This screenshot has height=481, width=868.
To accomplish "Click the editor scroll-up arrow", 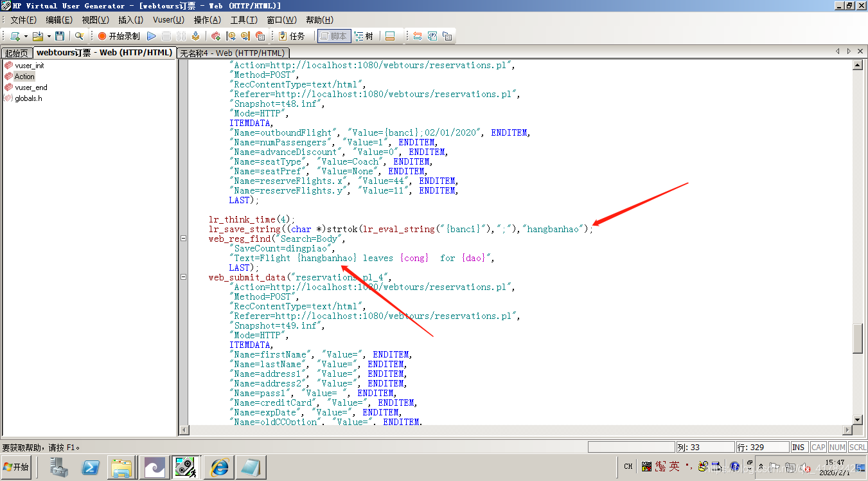I will tap(857, 65).
